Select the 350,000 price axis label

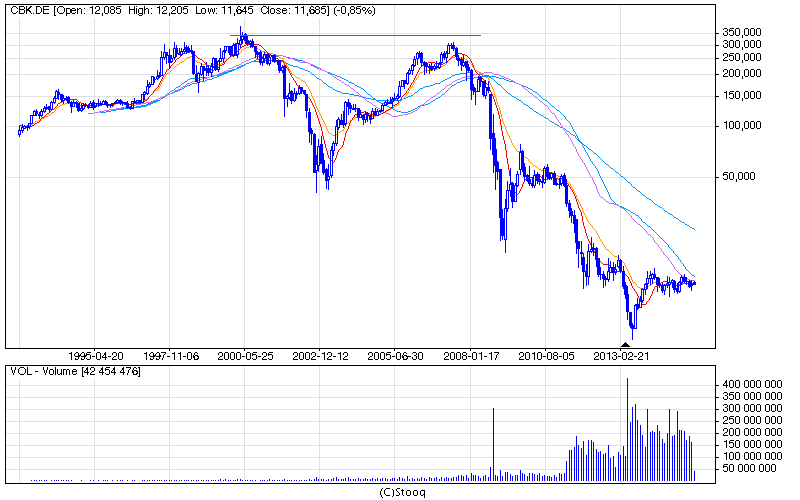point(741,33)
